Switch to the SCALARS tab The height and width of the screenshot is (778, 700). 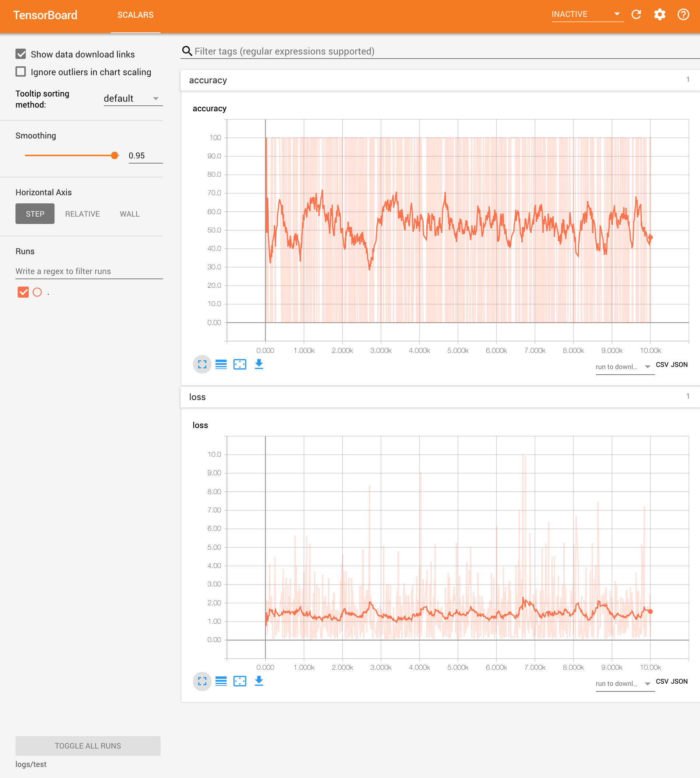coord(135,15)
